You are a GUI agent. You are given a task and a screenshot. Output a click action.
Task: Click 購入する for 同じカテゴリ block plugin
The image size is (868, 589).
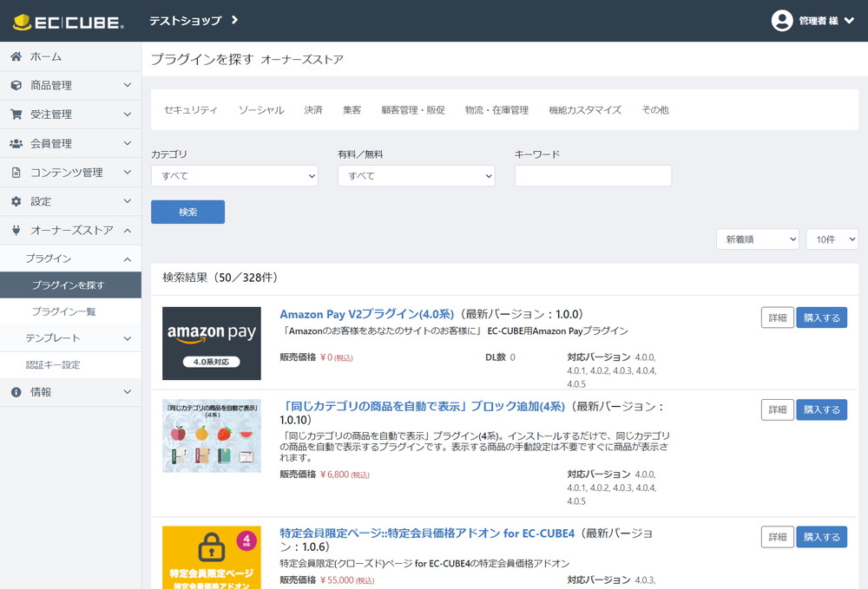(x=821, y=409)
